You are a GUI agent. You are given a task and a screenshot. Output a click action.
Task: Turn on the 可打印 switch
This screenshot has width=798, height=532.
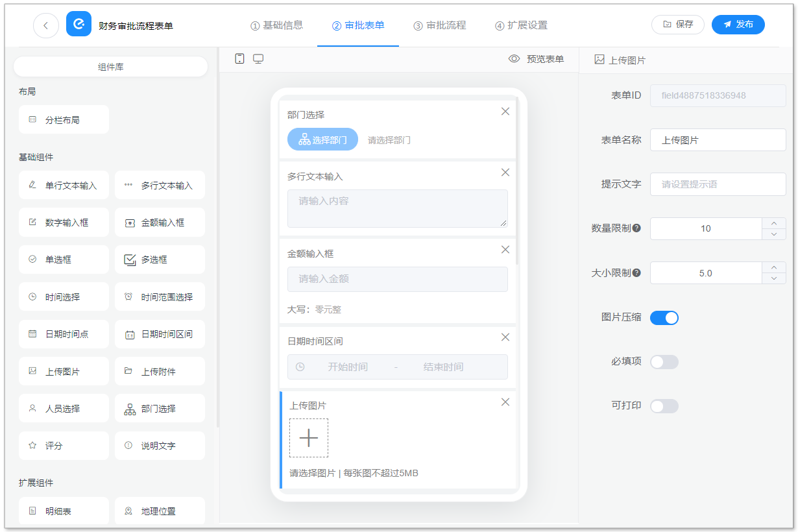click(x=664, y=406)
